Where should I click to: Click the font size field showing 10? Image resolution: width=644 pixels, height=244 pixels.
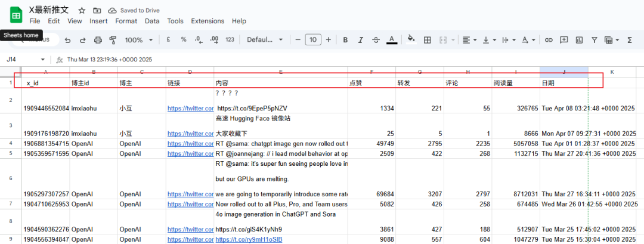tap(313, 40)
